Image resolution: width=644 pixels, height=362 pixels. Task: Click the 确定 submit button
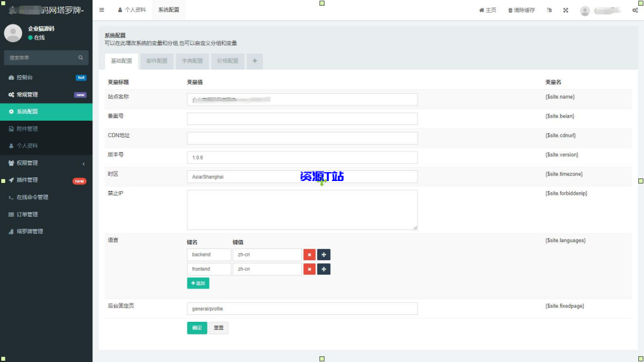point(196,327)
